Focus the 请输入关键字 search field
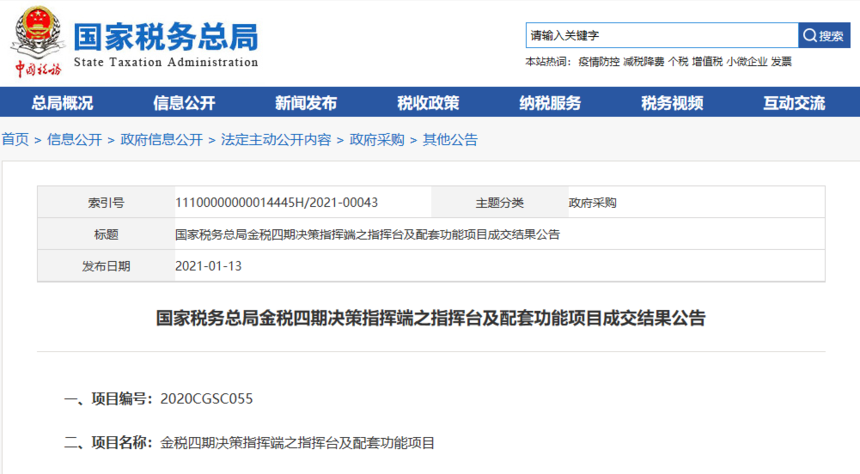860x474 pixels. tap(662, 36)
